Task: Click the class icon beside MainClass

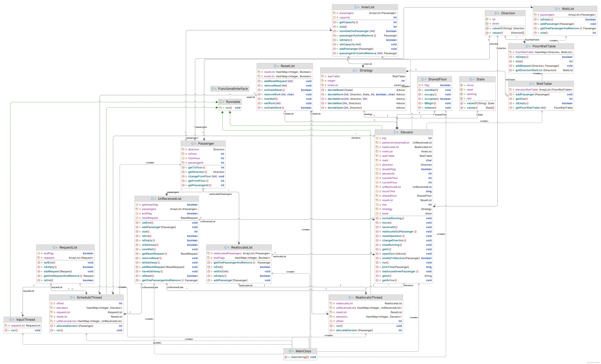Action: coord(290,351)
